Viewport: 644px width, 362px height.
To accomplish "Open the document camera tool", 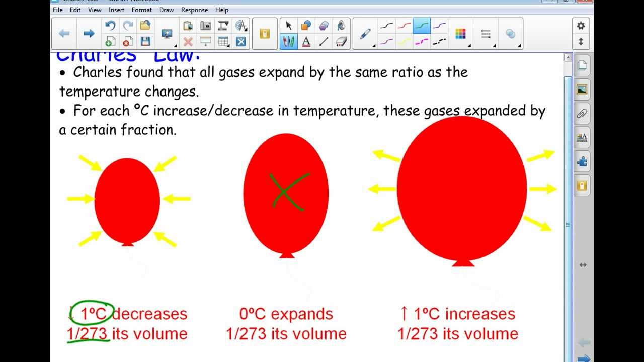I will [223, 26].
